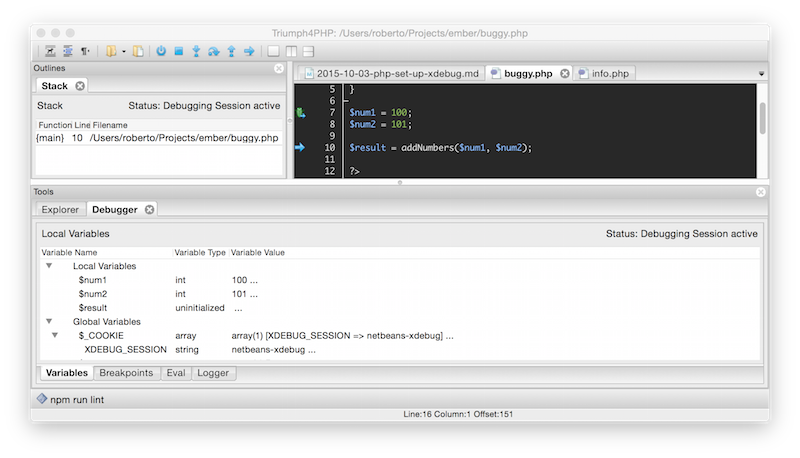Click the code editor vertical scrollbar
The width and height of the screenshot is (800, 458).
click(x=763, y=115)
